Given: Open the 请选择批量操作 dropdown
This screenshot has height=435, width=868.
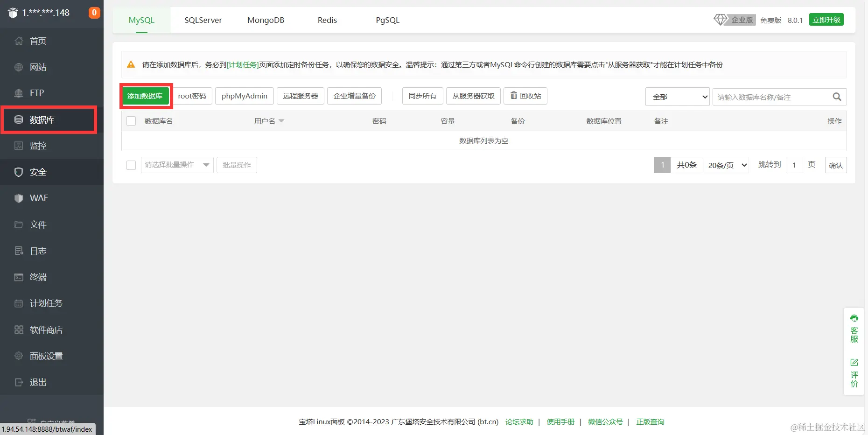Looking at the screenshot, I should click(177, 165).
